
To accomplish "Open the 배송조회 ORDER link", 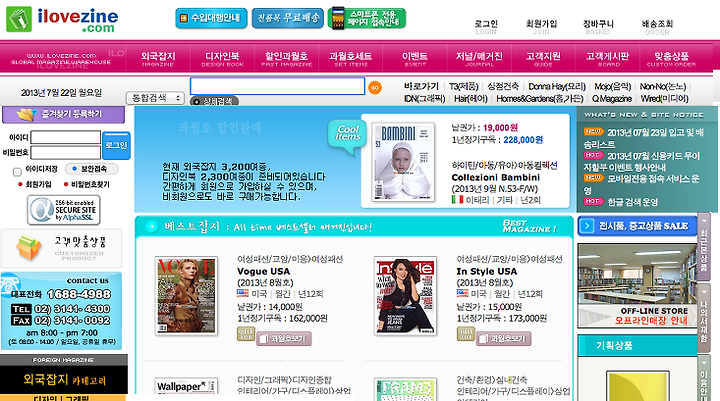I will point(657,27).
